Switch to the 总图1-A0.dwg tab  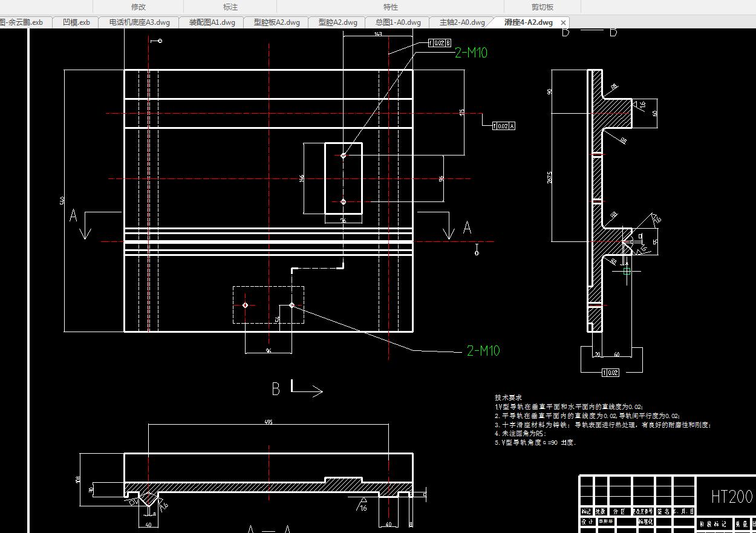397,22
